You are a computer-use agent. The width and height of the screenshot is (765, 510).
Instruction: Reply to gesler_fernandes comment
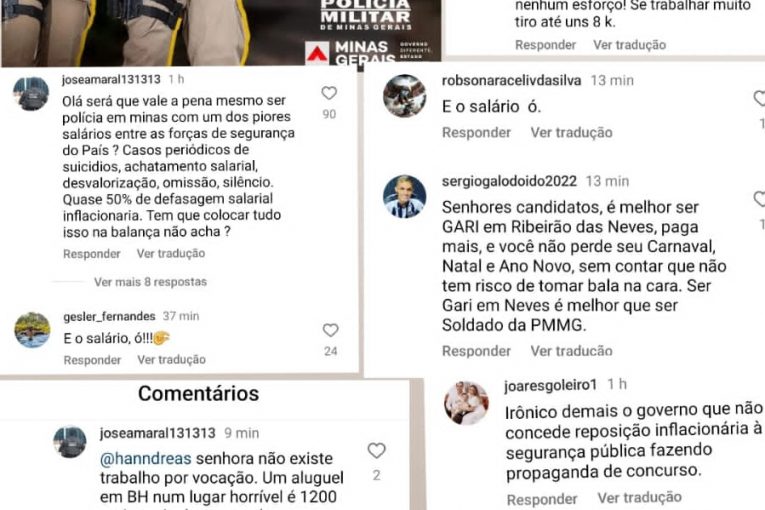[x=92, y=360]
